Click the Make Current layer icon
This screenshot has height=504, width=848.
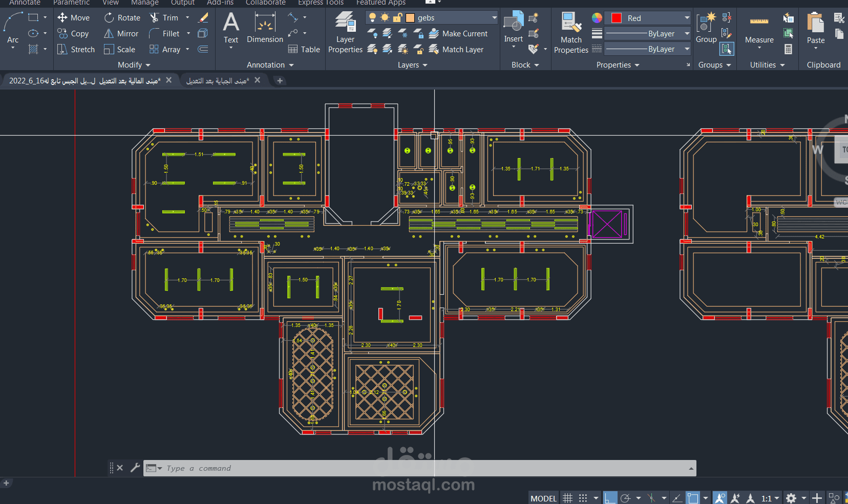[434, 33]
